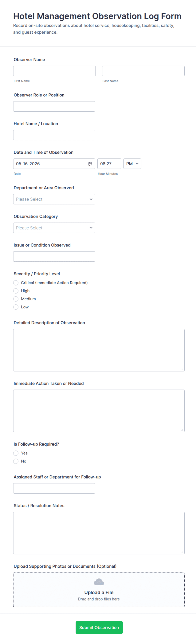Change the AM/PM time selector
196x644 pixels.
pyautogui.click(x=132, y=164)
